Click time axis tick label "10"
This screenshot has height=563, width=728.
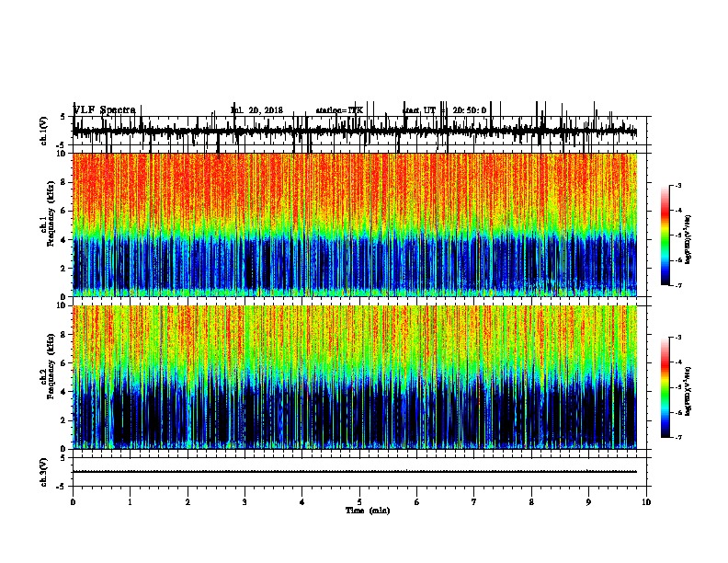tap(646, 501)
